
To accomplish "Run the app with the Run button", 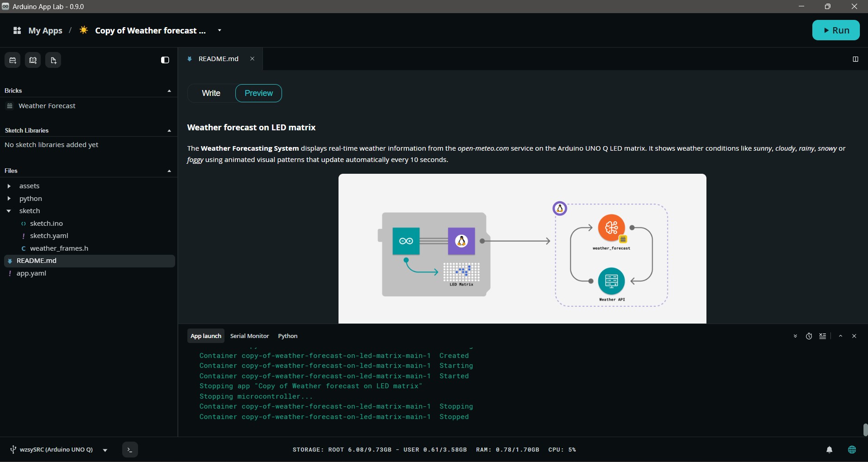I will coord(836,30).
